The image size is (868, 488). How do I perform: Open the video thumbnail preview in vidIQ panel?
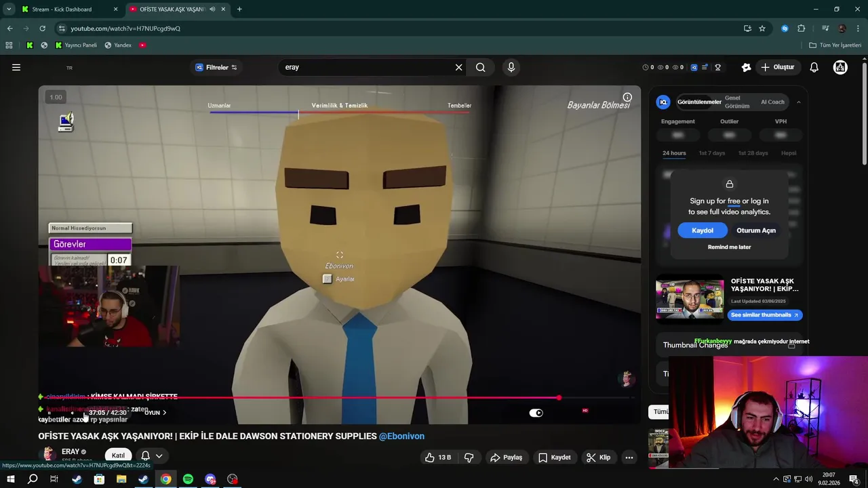click(690, 298)
